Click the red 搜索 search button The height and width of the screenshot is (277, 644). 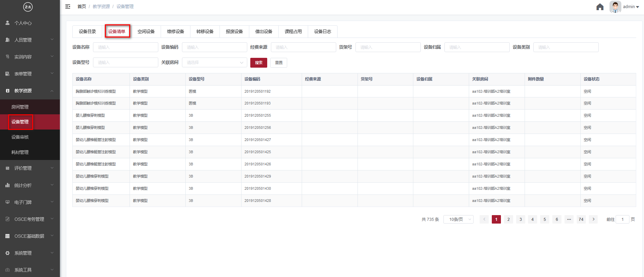pyautogui.click(x=259, y=63)
